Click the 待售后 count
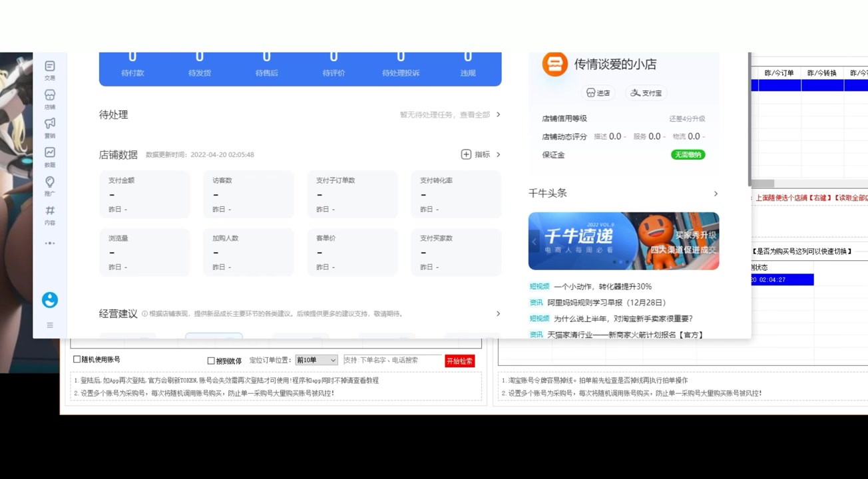 pyautogui.click(x=267, y=57)
